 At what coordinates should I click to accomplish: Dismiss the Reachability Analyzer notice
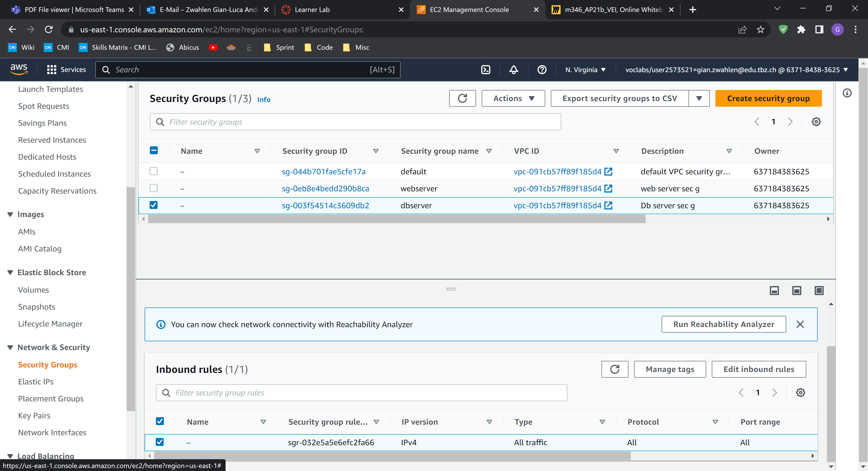point(800,324)
